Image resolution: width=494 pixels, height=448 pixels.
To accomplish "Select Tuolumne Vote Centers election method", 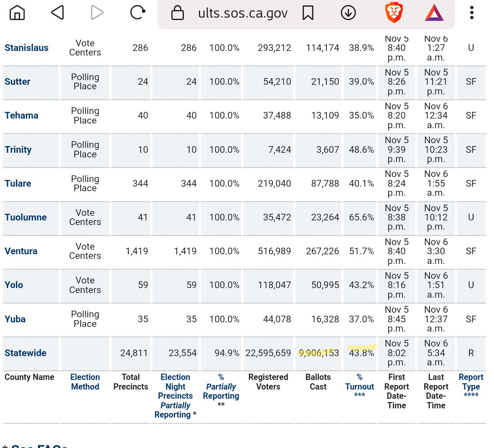I will pyautogui.click(x=85, y=217).
